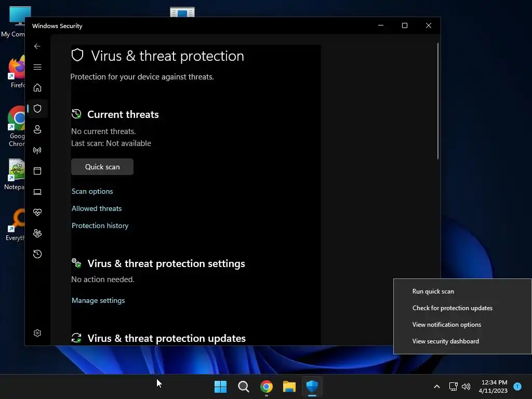Image resolution: width=532 pixels, height=399 pixels.
Task: Open Device security laptop icon
Action: click(37, 192)
